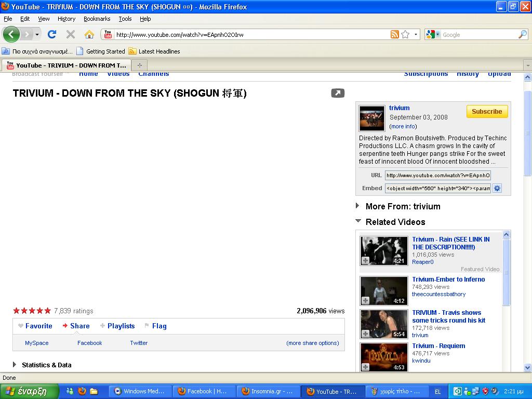Click the page scrollbar down arrow
Image resolution: width=532 pixels, height=399 pixels.
528,367
